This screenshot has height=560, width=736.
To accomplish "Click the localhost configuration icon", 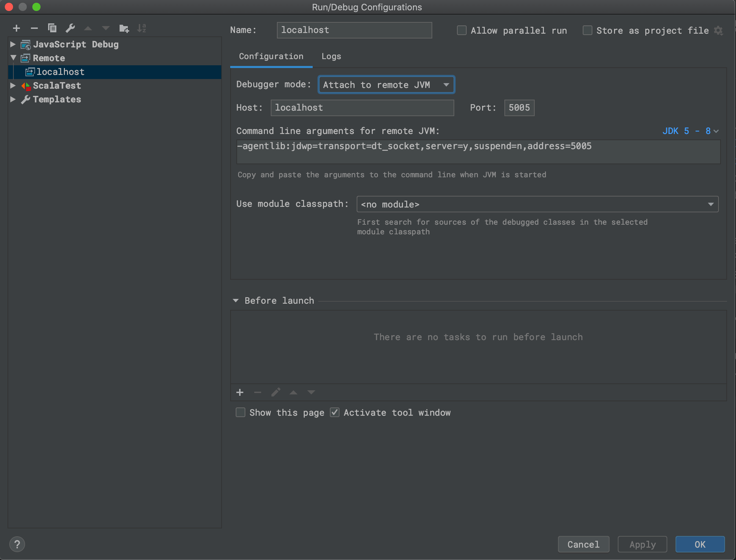I will coord(30,72).
